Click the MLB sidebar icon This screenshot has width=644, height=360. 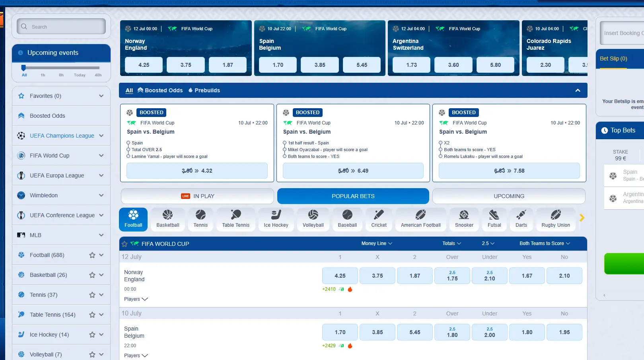click(21, 235)
